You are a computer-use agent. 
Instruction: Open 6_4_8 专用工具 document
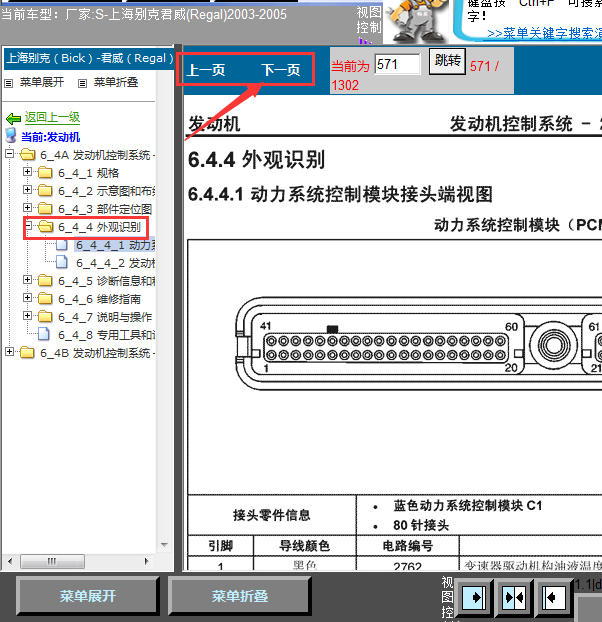coord(107,335)
